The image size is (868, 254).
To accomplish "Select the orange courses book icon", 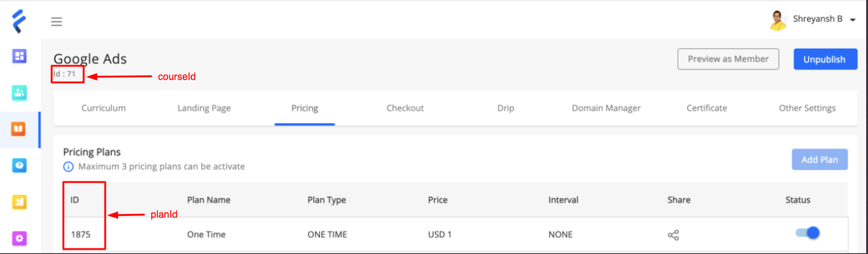I will click(x=19, y=129).
